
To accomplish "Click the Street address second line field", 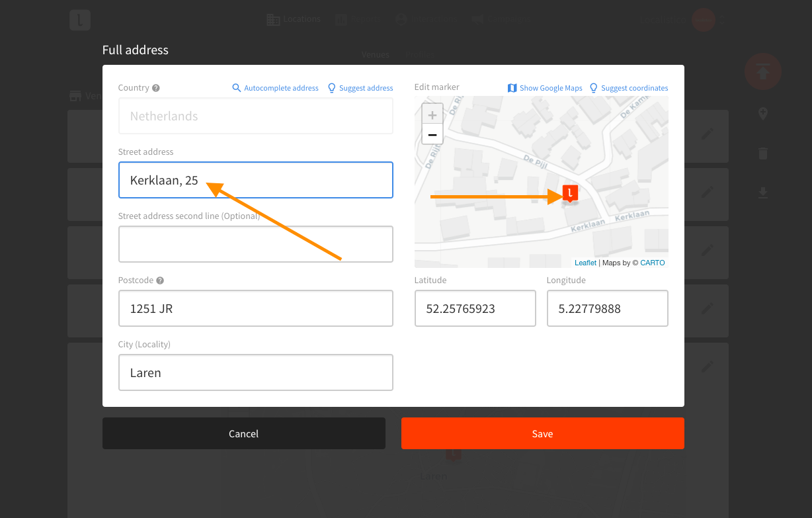I will (x=256, y=244).
